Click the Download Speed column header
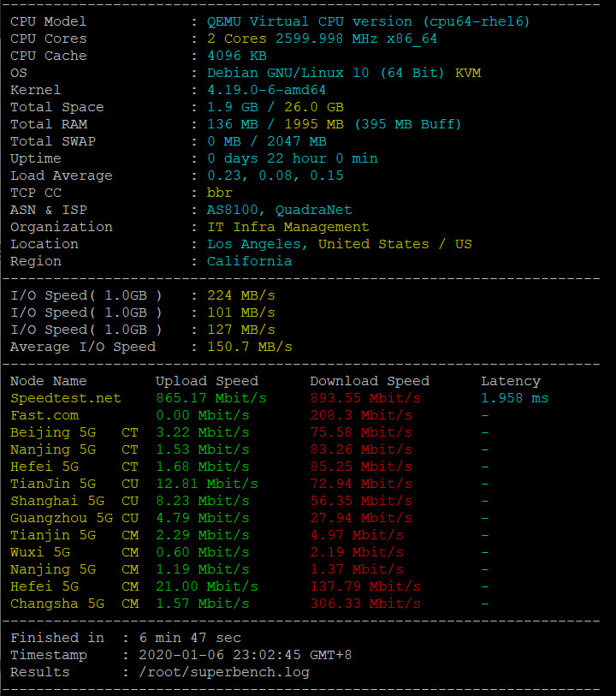The image size is (616, 696). click(369, 381)
